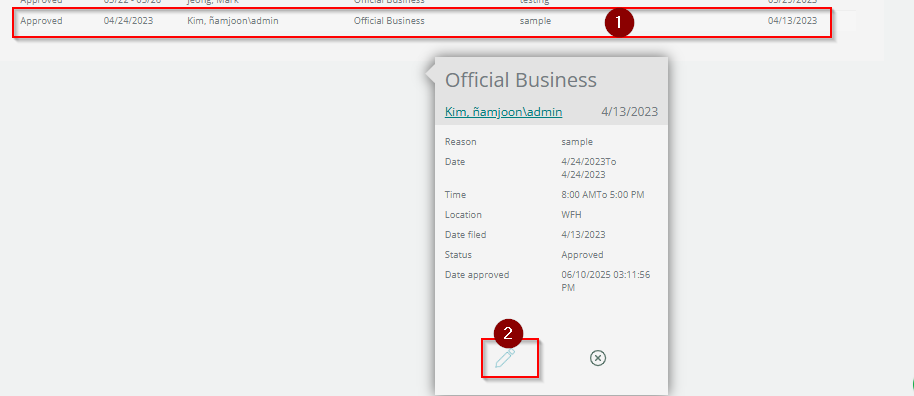Click the pencil edit icon in popup

(x=505, y=358)
